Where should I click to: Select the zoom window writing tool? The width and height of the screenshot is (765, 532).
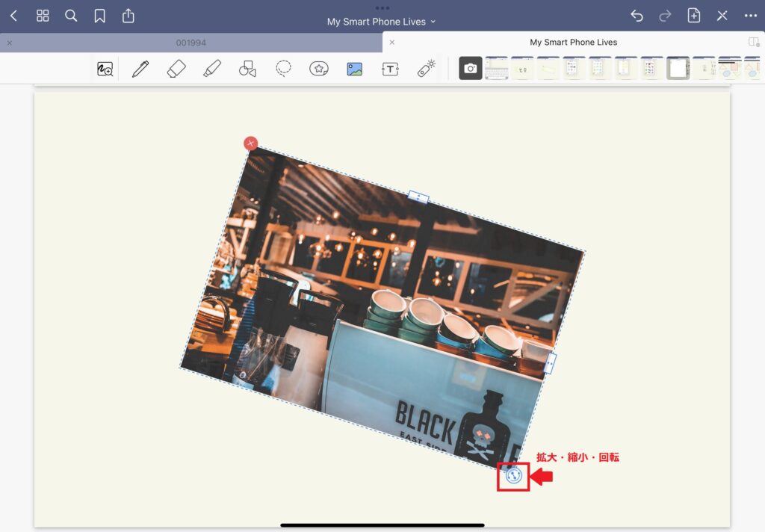click(105, 69)
